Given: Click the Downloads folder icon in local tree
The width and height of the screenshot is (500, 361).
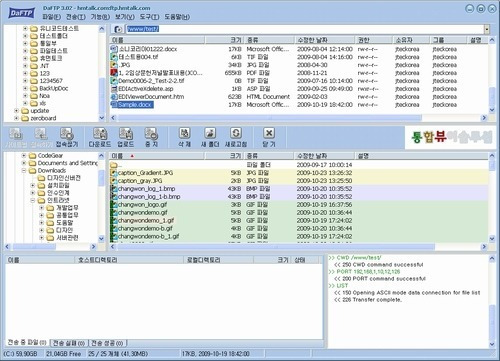Looking at the screenshot, I should point(32,171).
